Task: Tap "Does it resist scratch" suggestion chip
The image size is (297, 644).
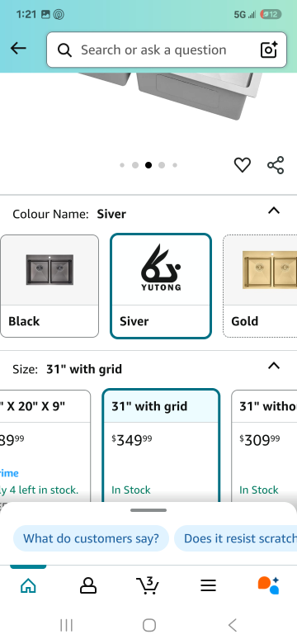Action: [236, 538]
